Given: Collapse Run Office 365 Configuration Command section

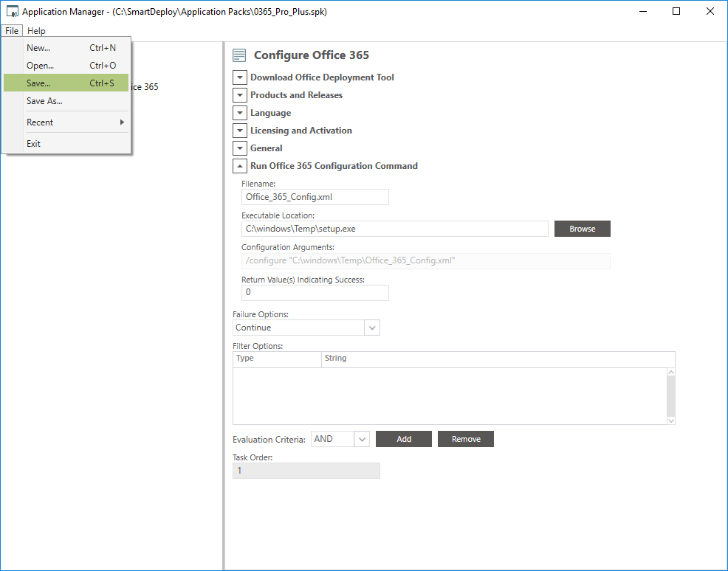Looking at the screenshot, I should tap(240, 166).
